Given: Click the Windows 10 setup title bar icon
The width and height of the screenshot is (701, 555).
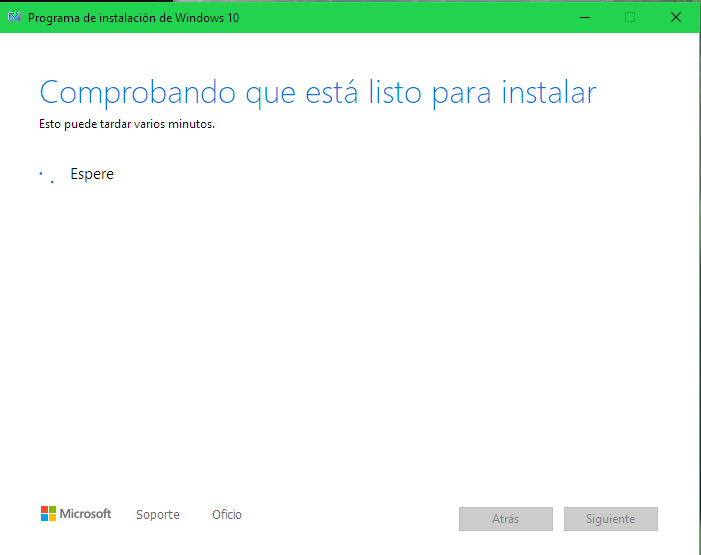Looking at the screenshot, I should tap(14, 16).
